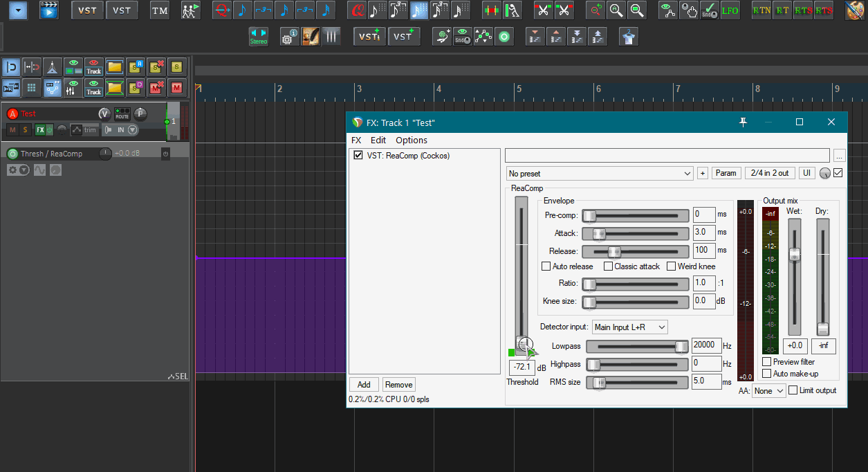Open the No preset dropdown
Image resolution: width=868 pixels, height=472 pixels.
[599, 173]
